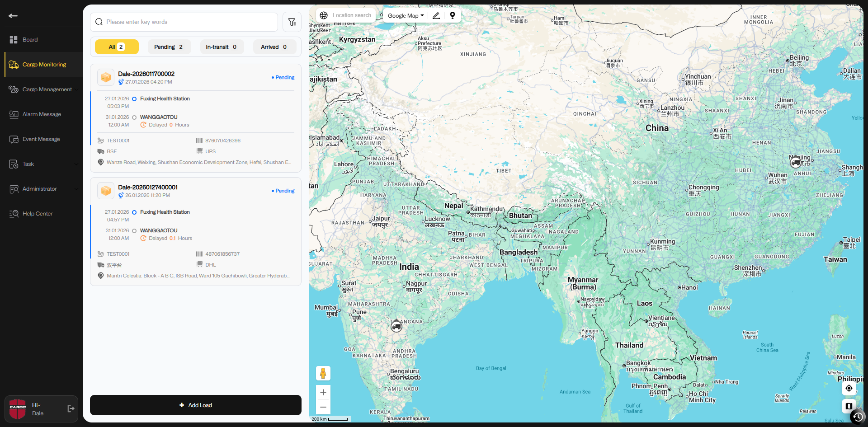
Task: Click the logout icon next to Dale
Action: tap(71, 408)
